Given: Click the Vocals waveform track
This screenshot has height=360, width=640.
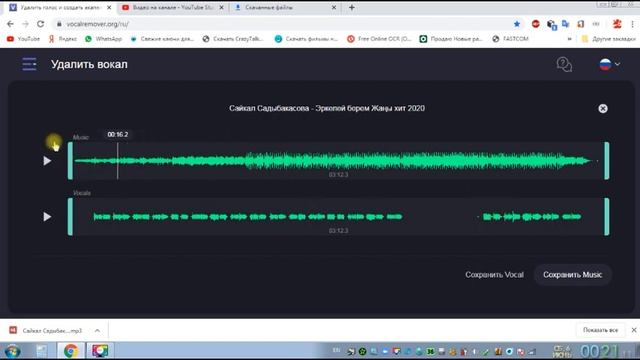Looking at the screenshot, I should point(338,216).
